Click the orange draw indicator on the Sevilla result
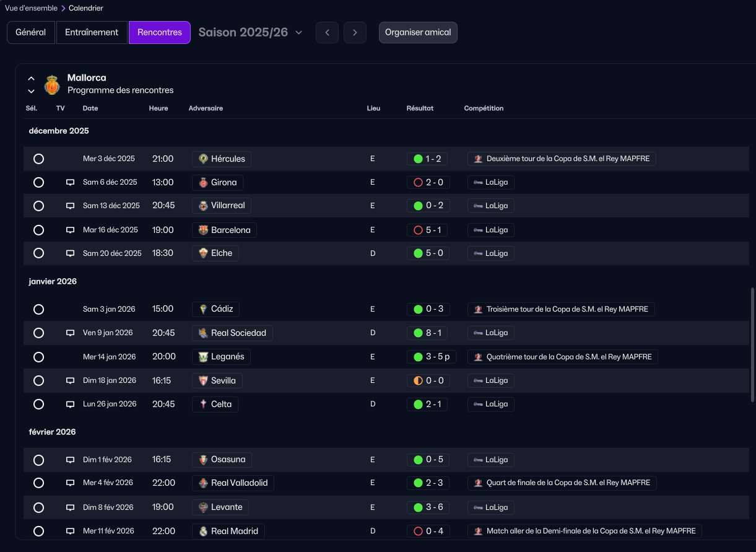This screenshot has height=552, width=756. coord(418,380)
